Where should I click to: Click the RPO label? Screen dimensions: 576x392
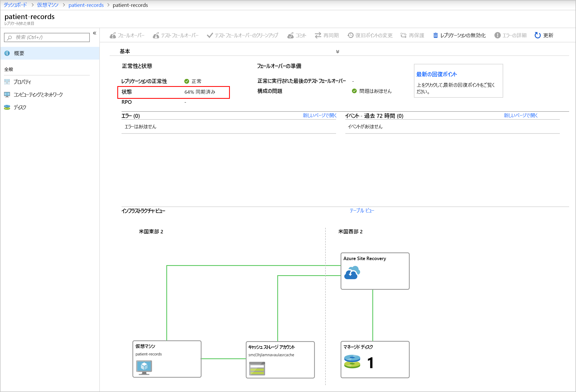127,102
